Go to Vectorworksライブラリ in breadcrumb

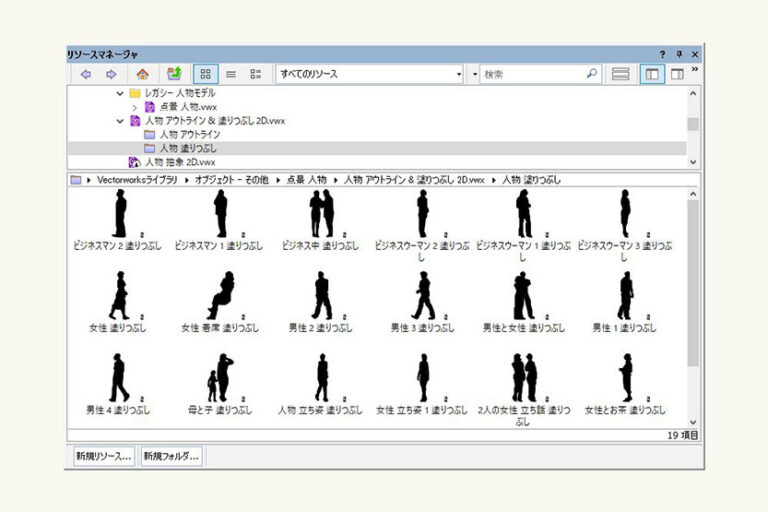pos(137,180)
